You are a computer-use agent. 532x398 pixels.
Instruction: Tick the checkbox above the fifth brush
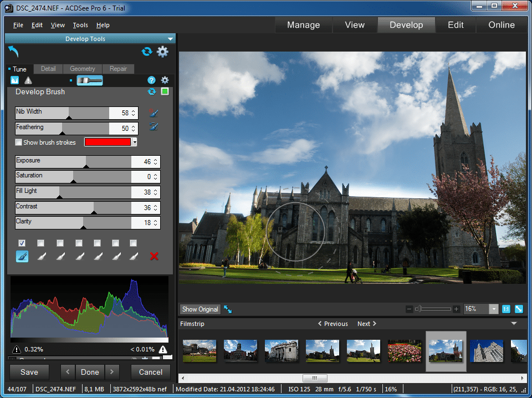[98, 243]
